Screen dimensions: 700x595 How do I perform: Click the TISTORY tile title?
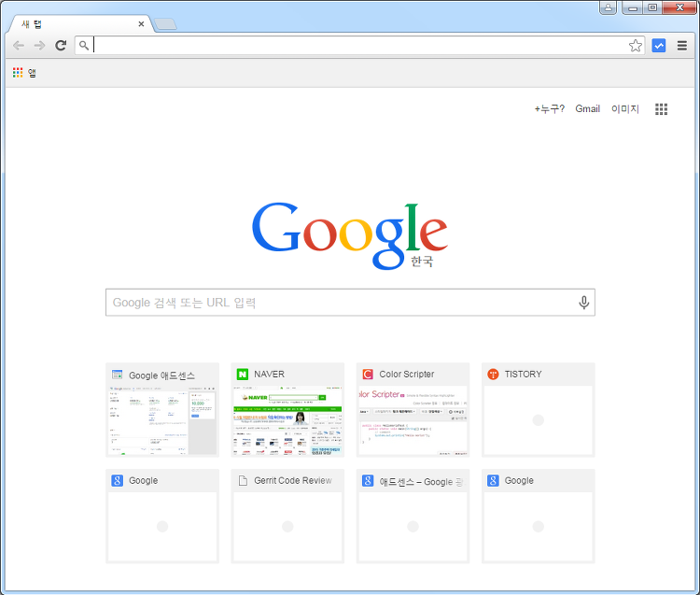coord(523,375)
